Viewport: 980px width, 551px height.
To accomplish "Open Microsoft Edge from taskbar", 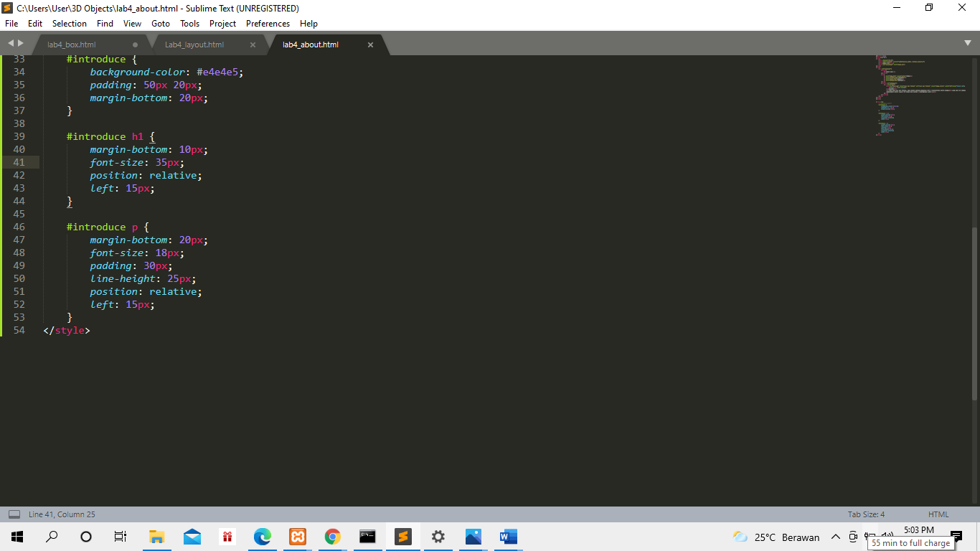I will (x=262, y=537).
